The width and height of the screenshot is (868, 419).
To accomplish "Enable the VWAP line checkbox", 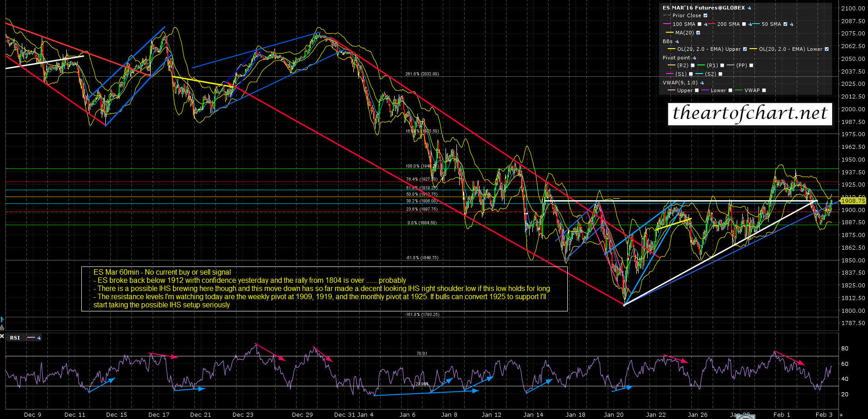I will (764, 90).
